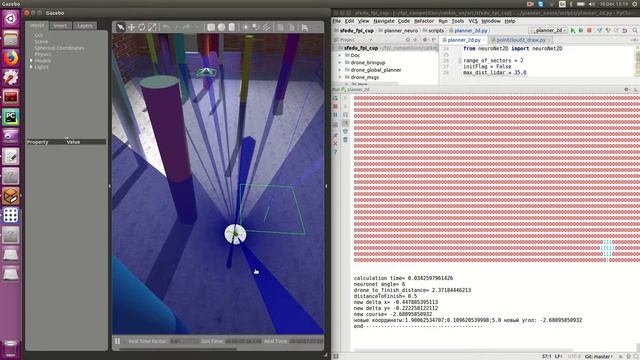Image resolution: width=640 pixels, height=360 pixels.
Task: Stop the run with red toolbar square
Action: coord(589,31)
